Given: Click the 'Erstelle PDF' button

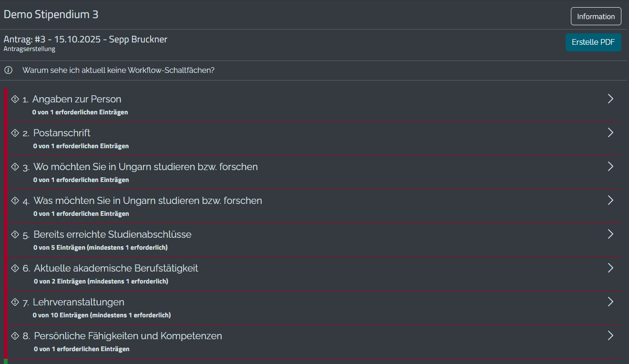Looking at the screenshot, I should [593, 42].
